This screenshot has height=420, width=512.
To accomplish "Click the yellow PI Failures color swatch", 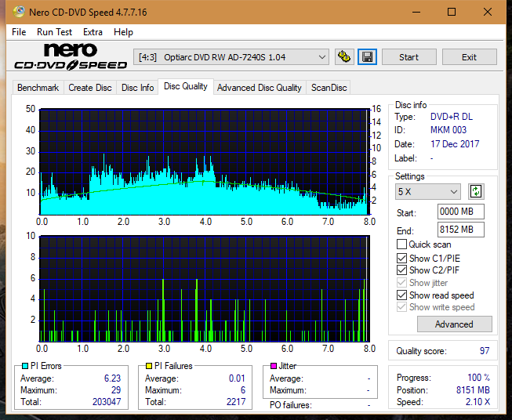I will (149, 366).
